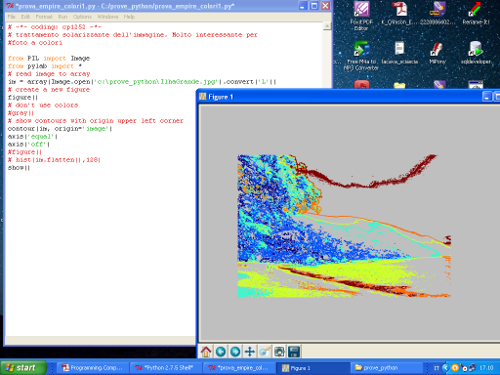The width and height of the screenshot is (500, 375).
Task: Open Free M4a to MP3 Converter shortcut
Action: (361, 56)
